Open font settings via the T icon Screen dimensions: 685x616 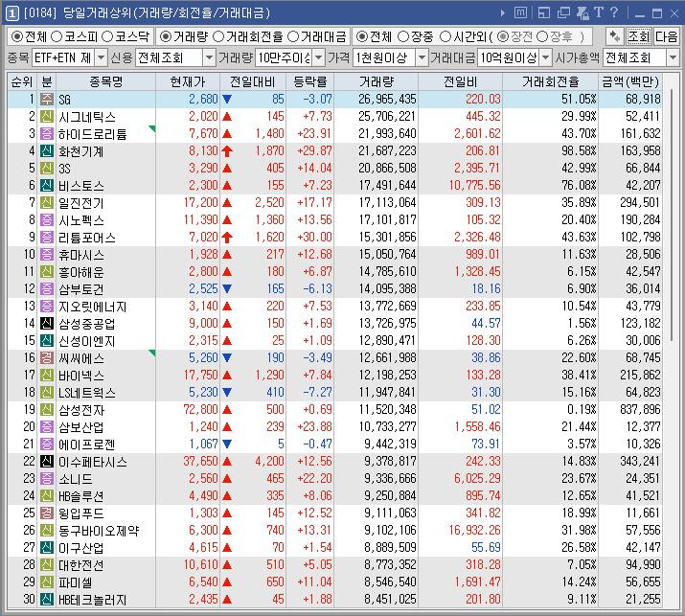click(599, 12)
